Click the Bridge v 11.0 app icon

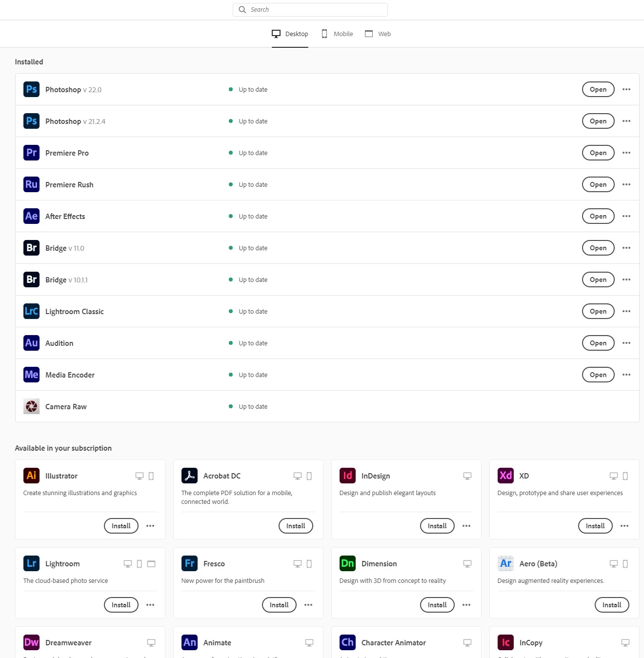[31, 248]
